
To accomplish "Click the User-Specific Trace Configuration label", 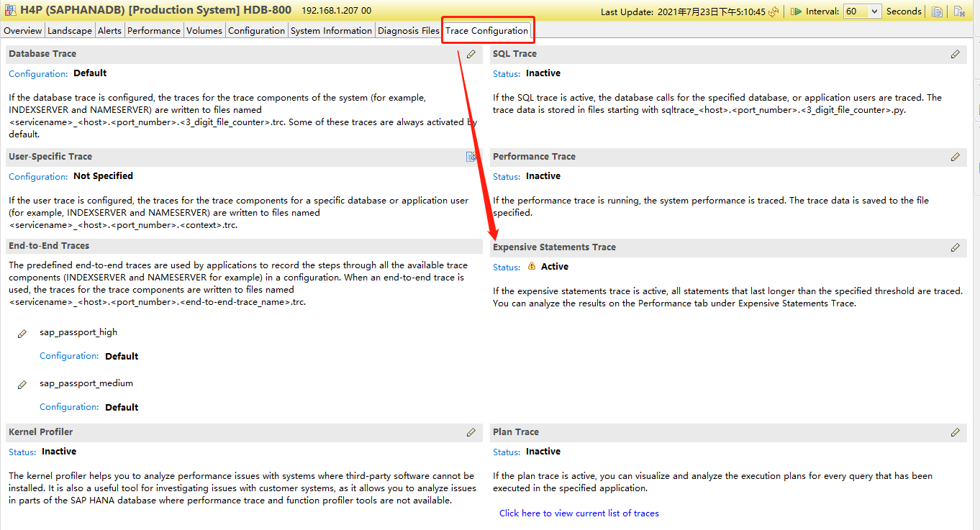I will [38, 177].
